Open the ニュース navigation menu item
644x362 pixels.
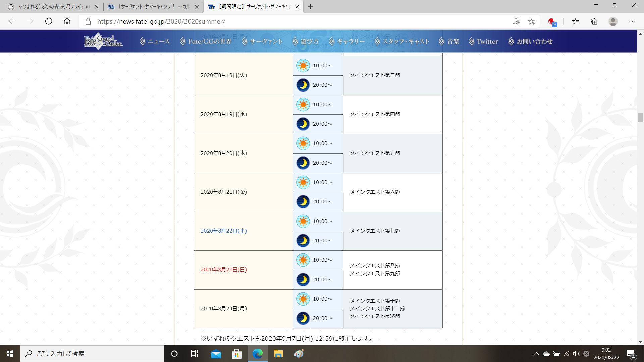click(155, 41)
